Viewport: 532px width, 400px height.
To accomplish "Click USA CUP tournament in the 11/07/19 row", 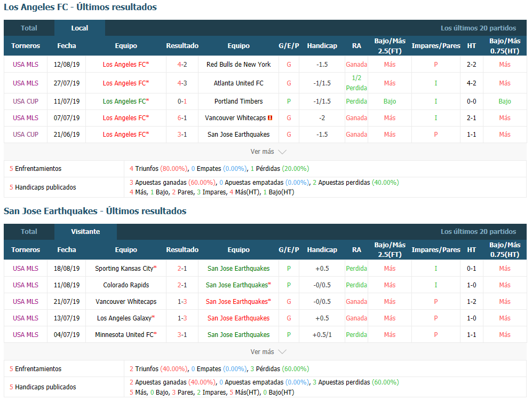I will pyautogui.click(x=26, y=101).
